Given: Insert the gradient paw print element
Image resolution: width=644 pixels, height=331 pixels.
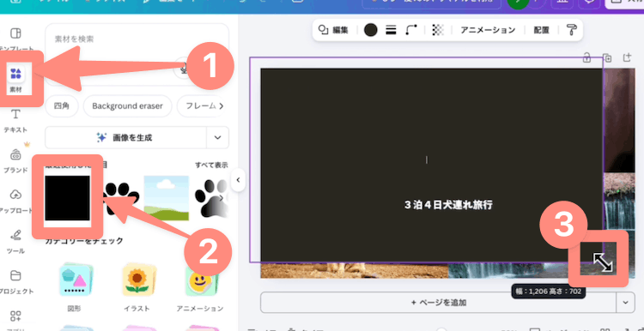Looking at the screenshot, I should tap(210, 198).
